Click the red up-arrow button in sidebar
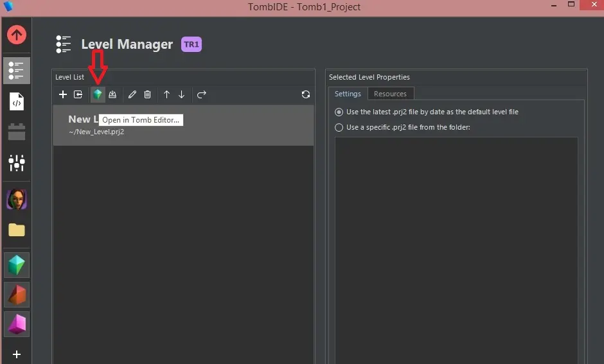The image size is (604, 364). tap(17, 35)
